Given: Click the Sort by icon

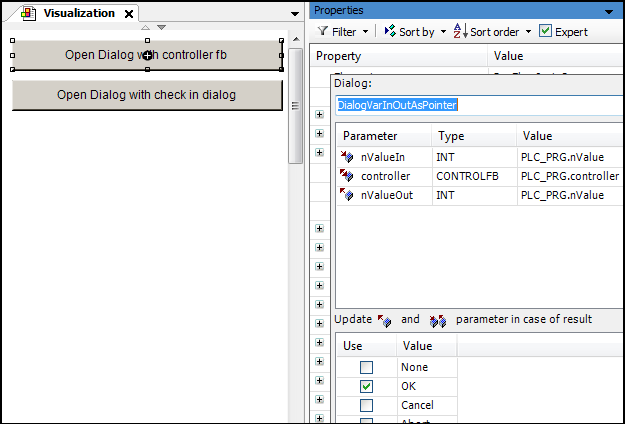Looking at the screenshot, I should pyautogui.click(x=389, y=32).
